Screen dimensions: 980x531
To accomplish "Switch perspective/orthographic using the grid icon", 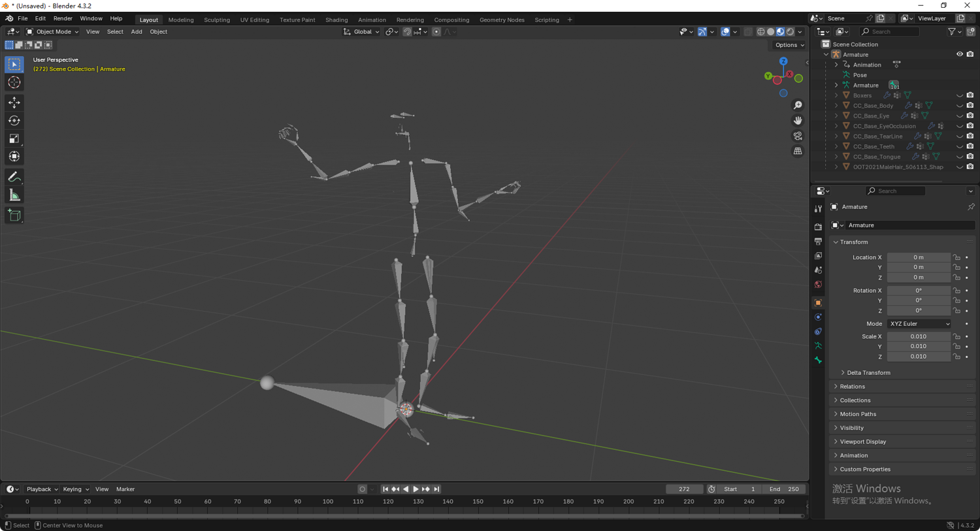I will pyautogui.click(x=798, y=151).
